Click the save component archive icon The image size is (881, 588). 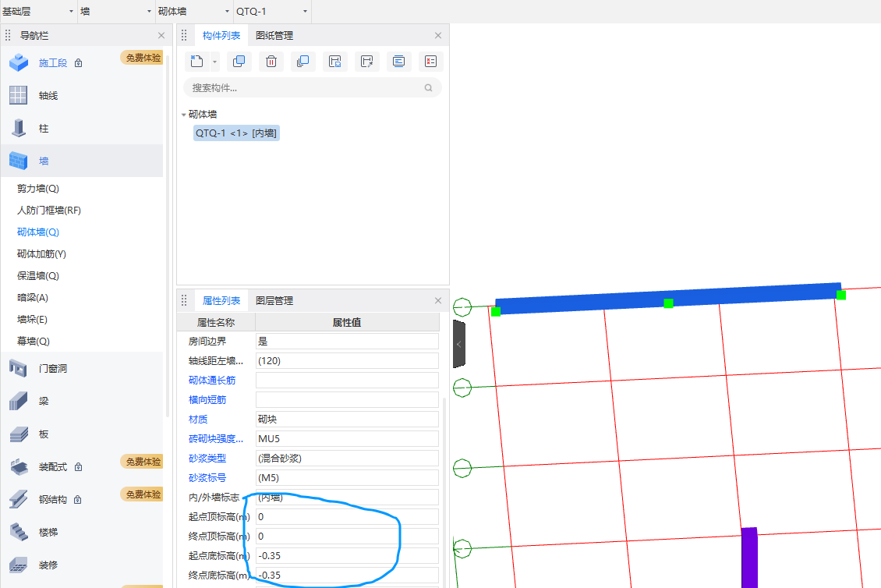[335, 62]
